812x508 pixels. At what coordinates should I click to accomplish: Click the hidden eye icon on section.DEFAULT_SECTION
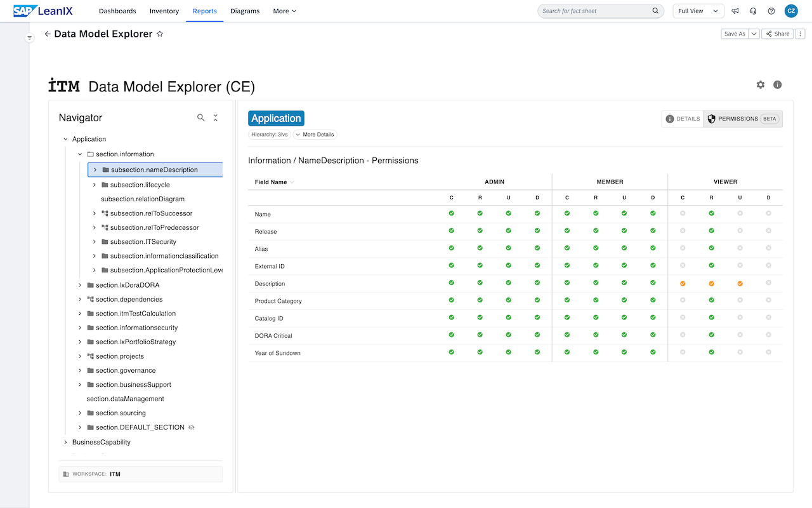[x=192, y=427]
